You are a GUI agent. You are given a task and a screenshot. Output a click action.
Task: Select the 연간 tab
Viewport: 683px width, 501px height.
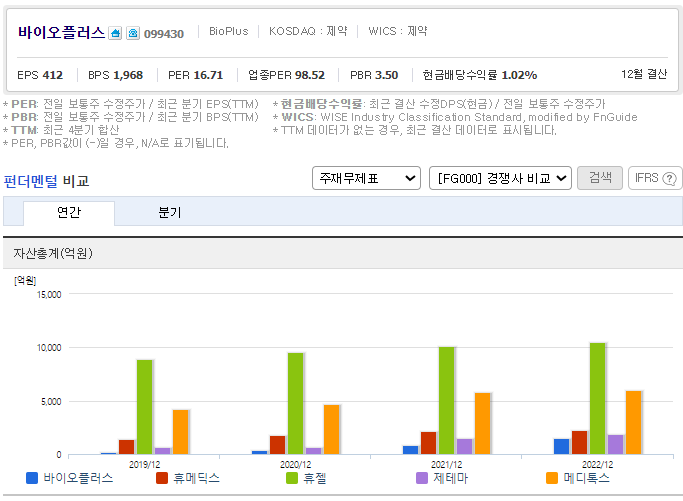click(x=69, y=213)
